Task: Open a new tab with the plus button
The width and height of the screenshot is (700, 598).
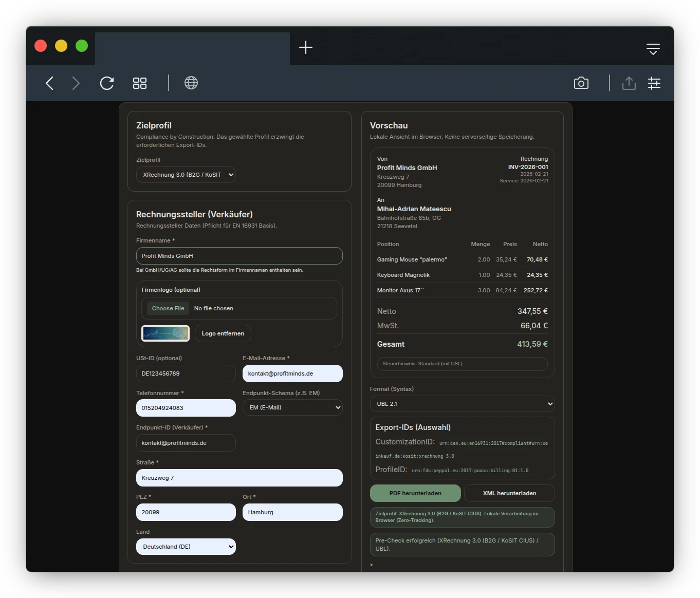Action: click(305, 48)
